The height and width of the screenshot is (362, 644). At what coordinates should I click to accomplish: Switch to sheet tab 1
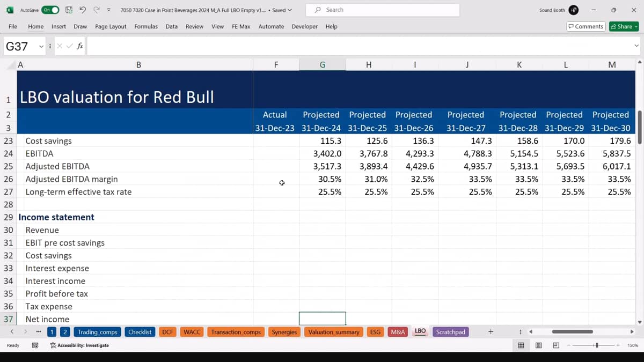pos(52,332)
